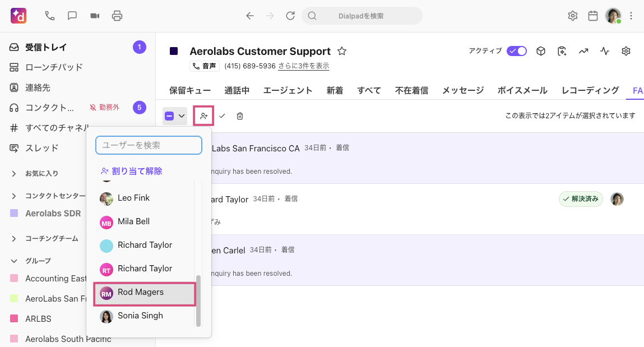Click the Accounting East pink color swatch
The height and width of the screenshot is (347, 644).
point(14,279)
